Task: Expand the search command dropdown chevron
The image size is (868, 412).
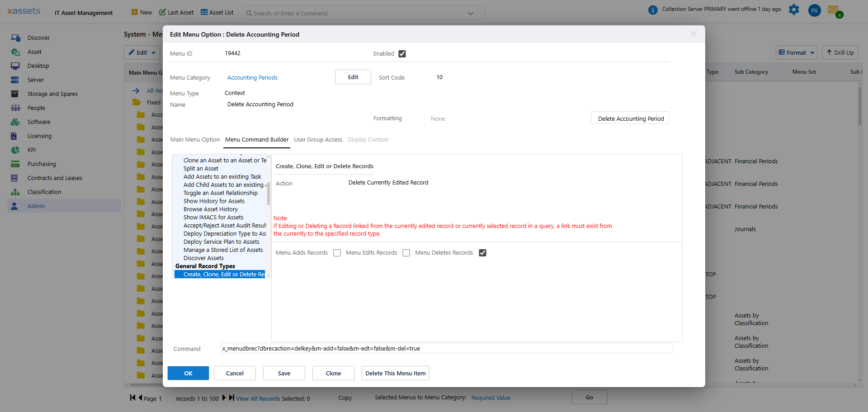Action: 470,13
